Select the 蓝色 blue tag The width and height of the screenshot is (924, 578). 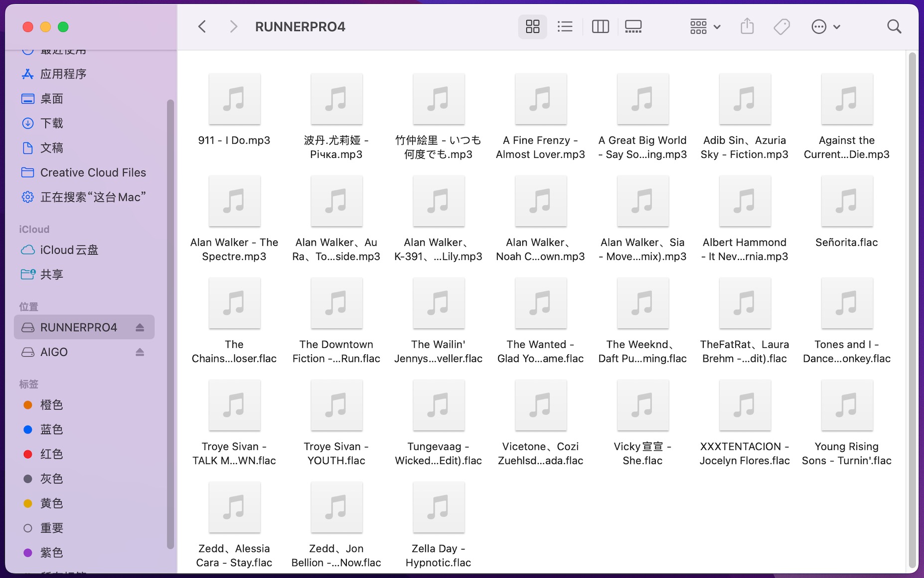point(84,430)
